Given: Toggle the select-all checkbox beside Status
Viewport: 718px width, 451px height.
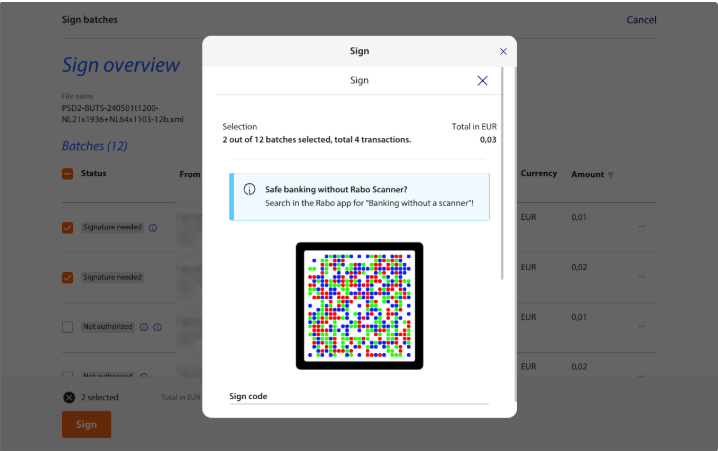Looking at the screenshot, I should click(67, 174).
